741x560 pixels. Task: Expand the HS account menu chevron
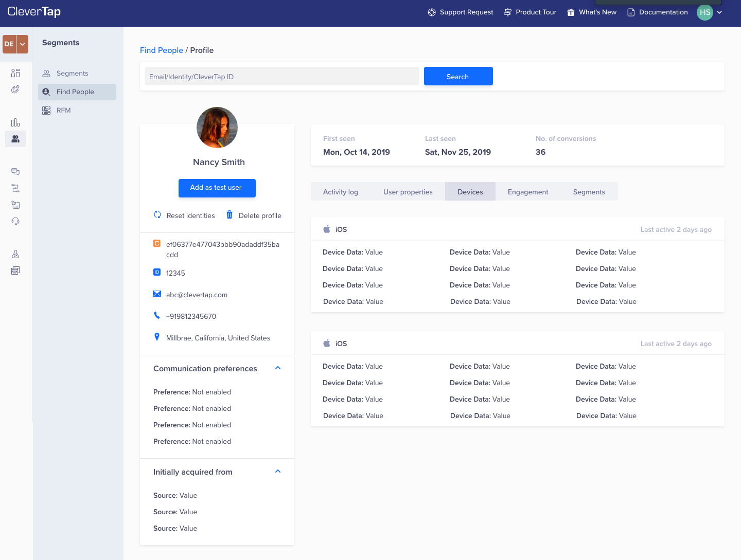click(719, 12)
